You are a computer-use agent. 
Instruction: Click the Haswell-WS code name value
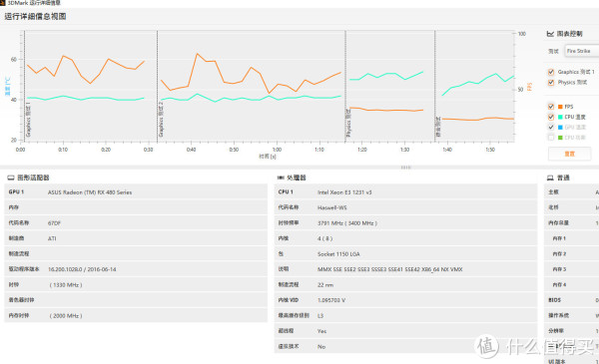(332, 207)
